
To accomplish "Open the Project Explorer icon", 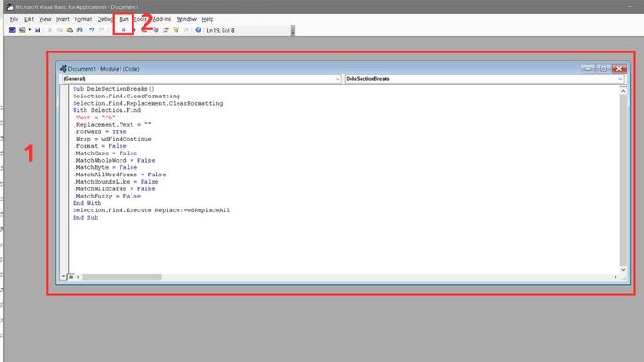I will [x=155, y=30].
